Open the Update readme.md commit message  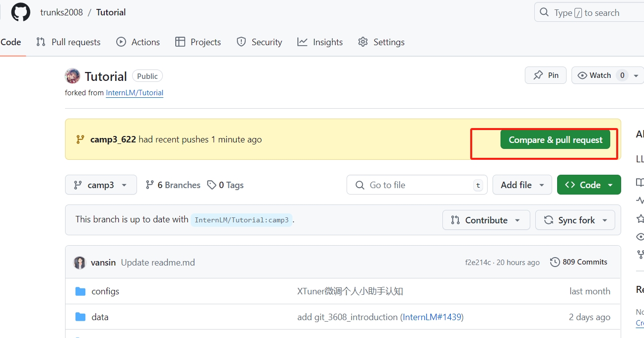click(x=158, y=263)
